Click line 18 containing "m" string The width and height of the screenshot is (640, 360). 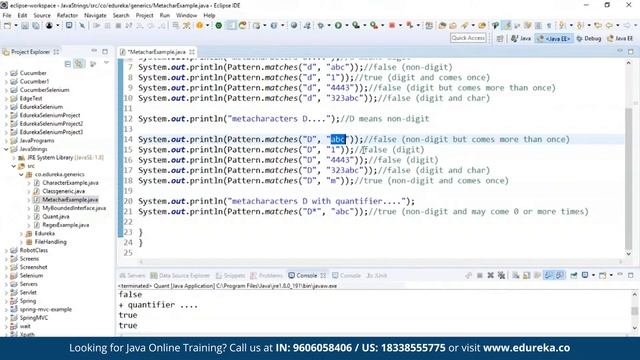click(x=323, y=180)
